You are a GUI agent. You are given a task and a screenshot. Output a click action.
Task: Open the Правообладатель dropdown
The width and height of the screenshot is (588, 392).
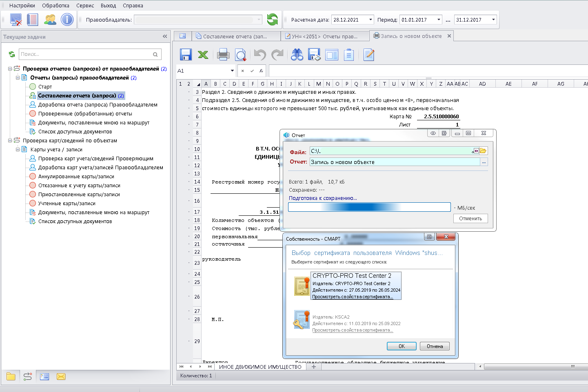[x=259, y=20]
